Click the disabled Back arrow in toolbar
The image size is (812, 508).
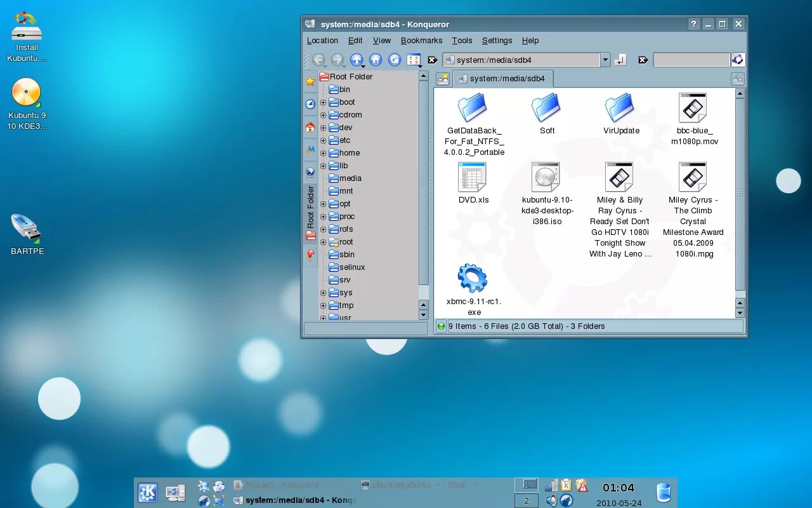pyautogui.click(x=318, y=60)
